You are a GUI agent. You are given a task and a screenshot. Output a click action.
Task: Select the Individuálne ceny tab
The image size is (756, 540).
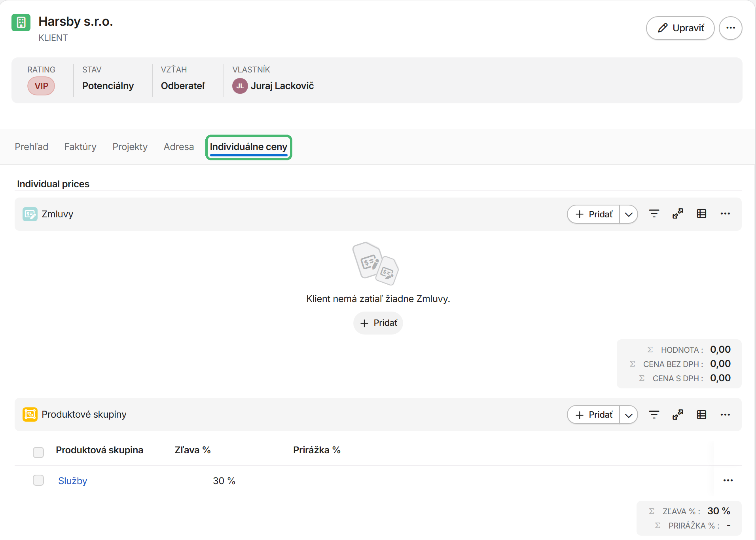pos(248,147)
